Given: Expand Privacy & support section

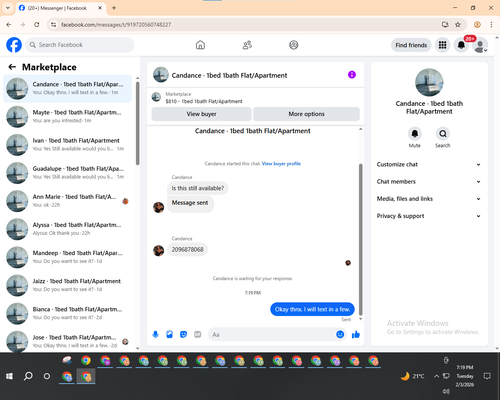Looking at the screenshot, I should pyautogui.click(x=429, y=216).
